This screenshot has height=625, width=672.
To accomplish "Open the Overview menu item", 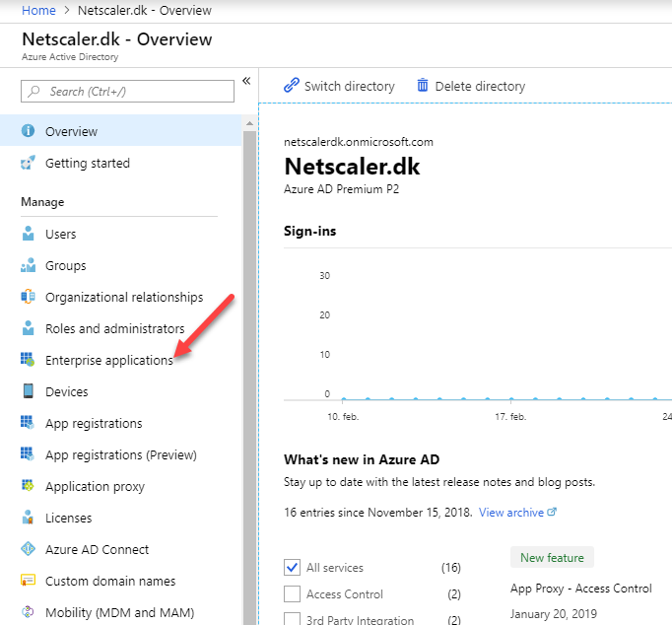I will [x=121, y=131].
